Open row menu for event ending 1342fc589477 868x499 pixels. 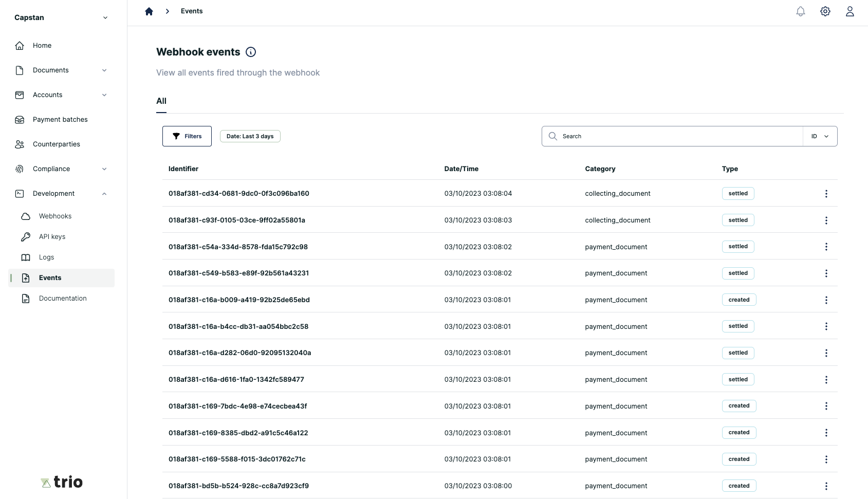tap(826, 380)
